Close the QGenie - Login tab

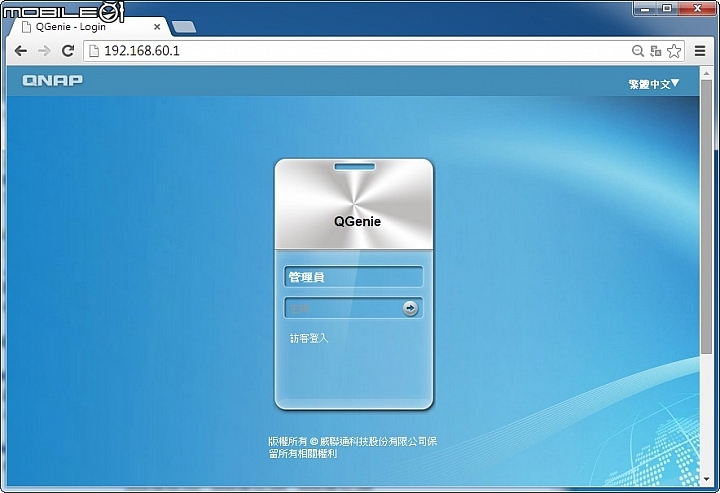(x=157, y=27)
